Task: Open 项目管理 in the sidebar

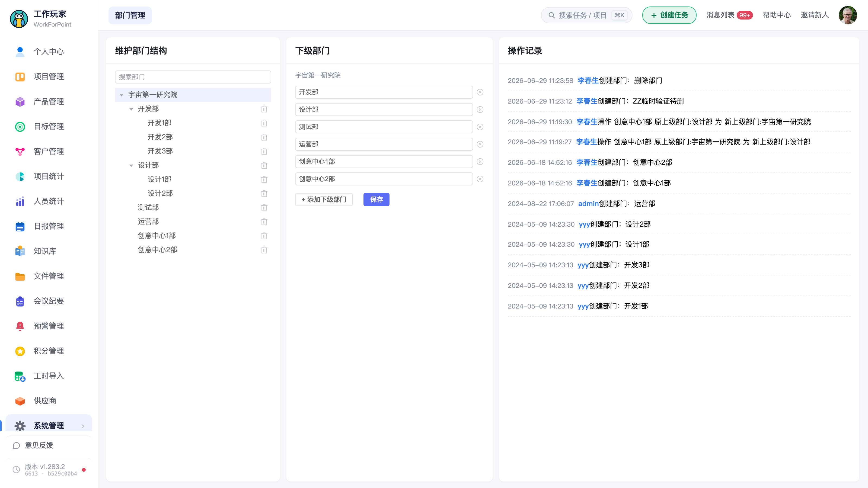Action: pyautogui.click(x=49, y=76)
